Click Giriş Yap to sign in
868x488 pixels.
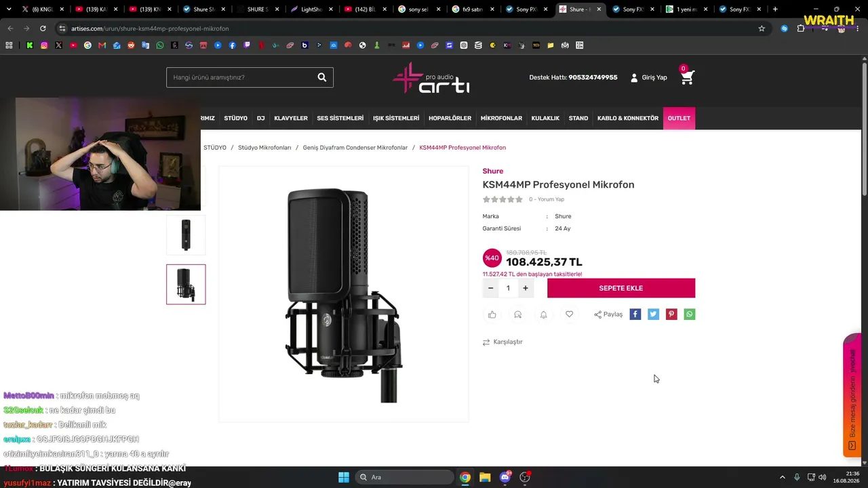pyautogui.click(x=649, y=77)
